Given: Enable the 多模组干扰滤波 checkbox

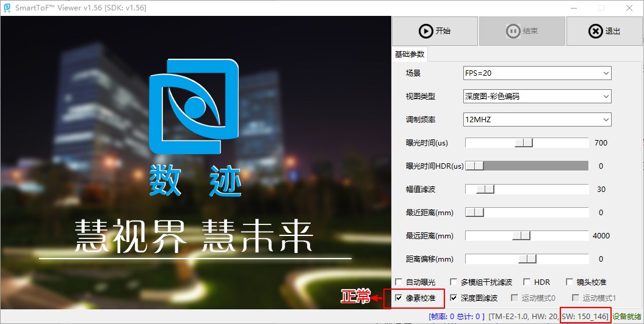Looking at the screenshot, I should pos(454,282).
